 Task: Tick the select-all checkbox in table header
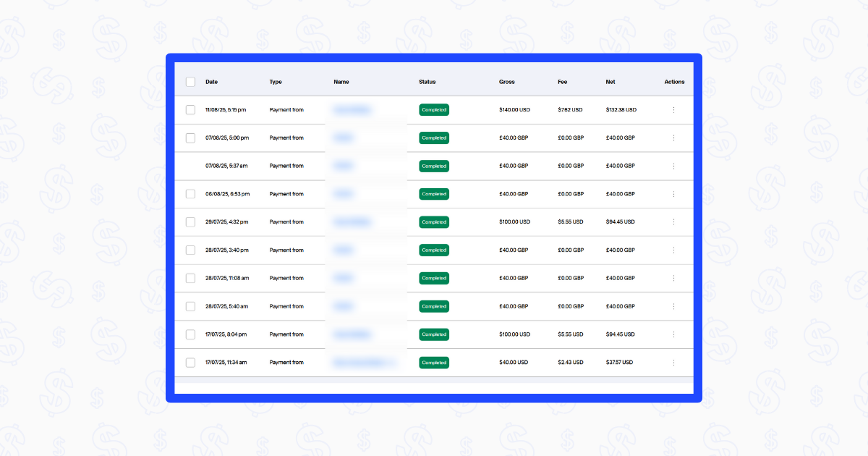coord(190,82)
